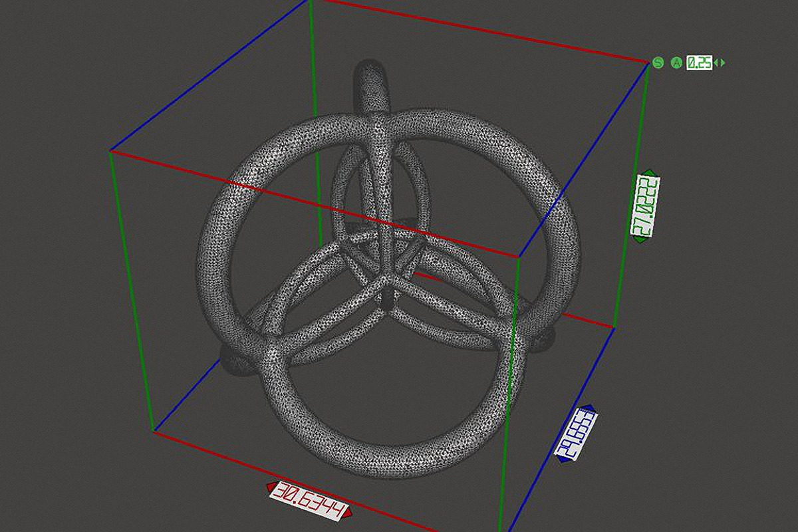This screenshot has width=798, height=532.
Task: Increase the 0.25 value with right arrow
Action: [x=723, y=63]
